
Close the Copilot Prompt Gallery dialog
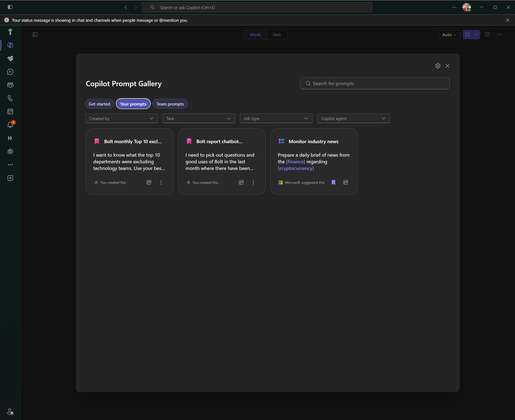click(447, 66)
